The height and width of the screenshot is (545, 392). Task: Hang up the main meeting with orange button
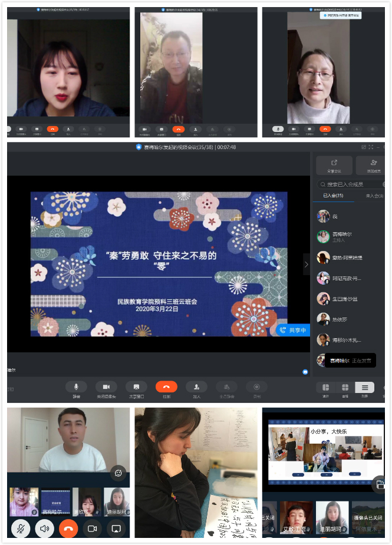(166, 387)
